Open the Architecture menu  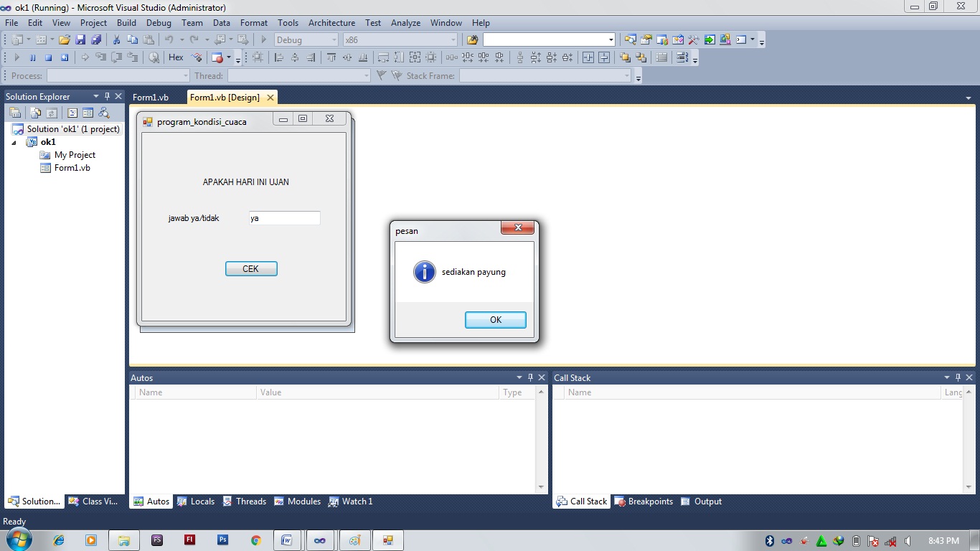tap(331, 22)
